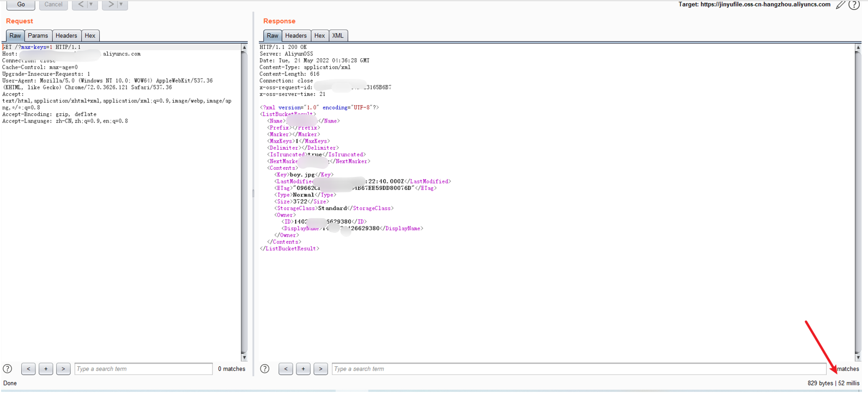Viewport: 868px width, 393px height.
Task: Click the GET /?max-keys=1 request line
Action: 41,47
